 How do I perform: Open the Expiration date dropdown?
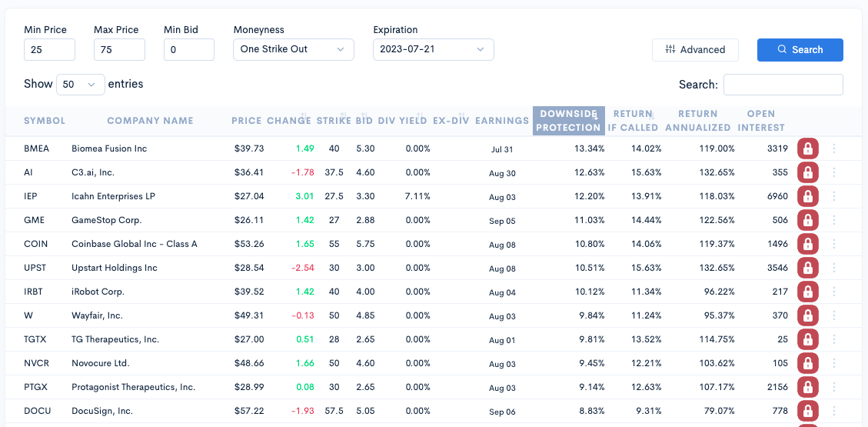tap(434, 49)
